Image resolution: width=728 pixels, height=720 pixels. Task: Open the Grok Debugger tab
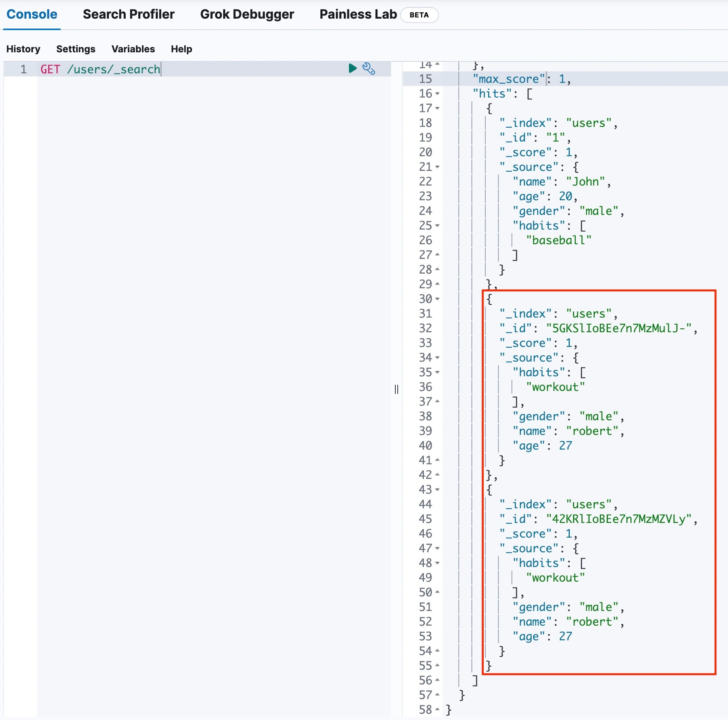tap(247, 15)
